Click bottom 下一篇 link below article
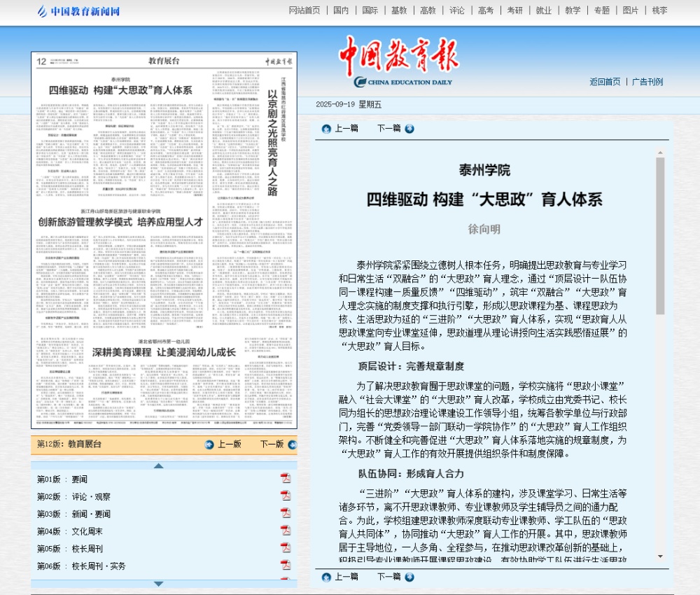Viewport: 700px width, 595px height. 388,577
